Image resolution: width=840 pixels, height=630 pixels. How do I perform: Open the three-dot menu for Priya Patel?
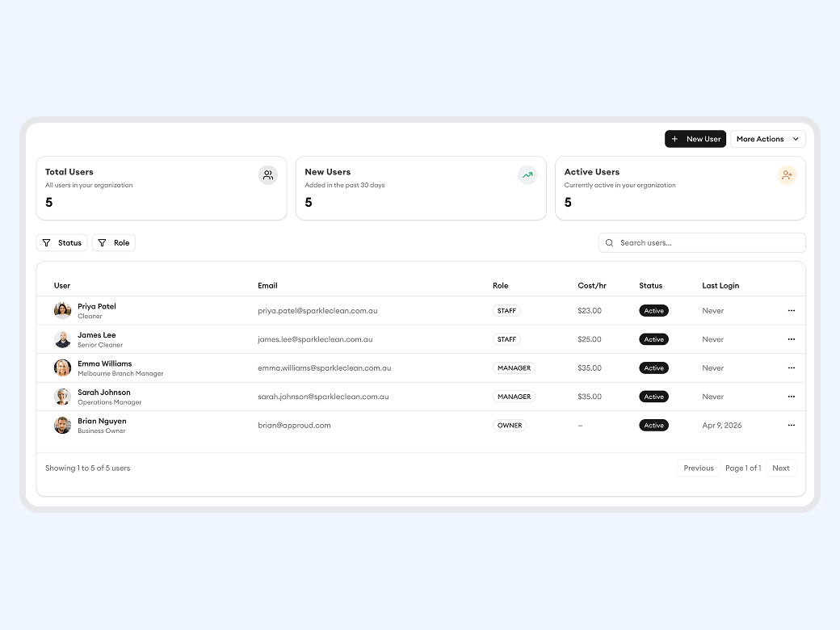tap(791, 311)
